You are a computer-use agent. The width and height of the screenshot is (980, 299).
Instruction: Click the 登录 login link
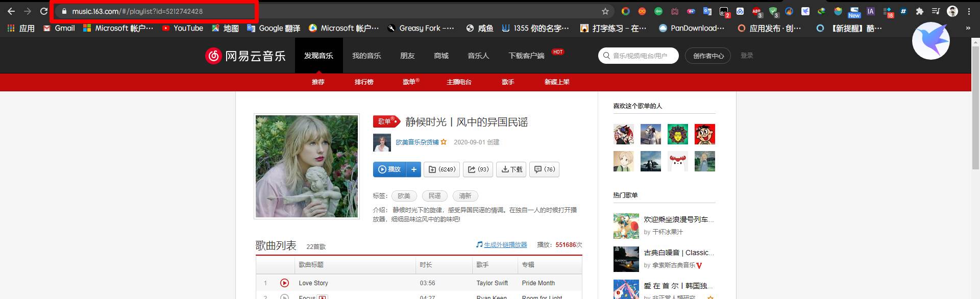click(x=747, y=56)
